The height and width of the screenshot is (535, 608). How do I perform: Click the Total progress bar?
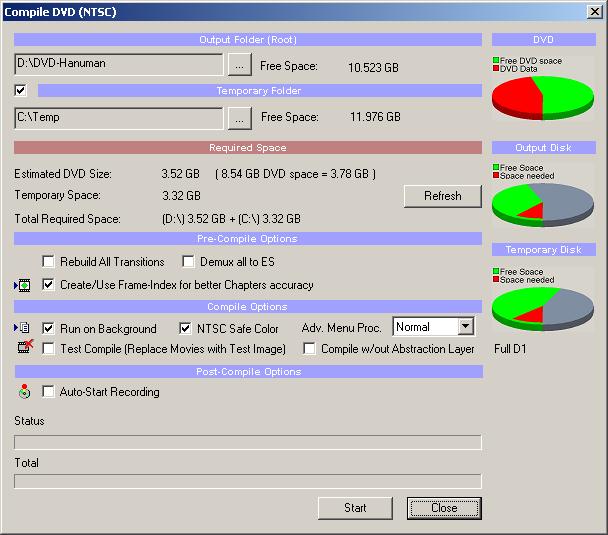248,481
